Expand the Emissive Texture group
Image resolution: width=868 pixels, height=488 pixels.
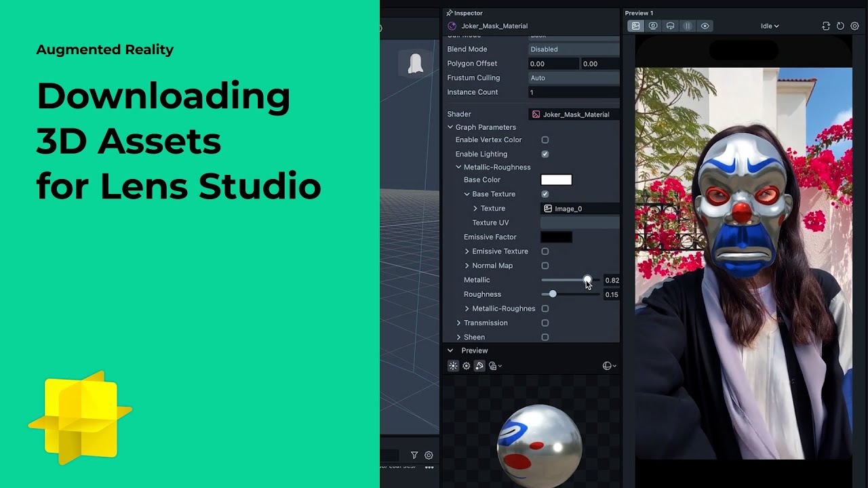tap(467, 251)
